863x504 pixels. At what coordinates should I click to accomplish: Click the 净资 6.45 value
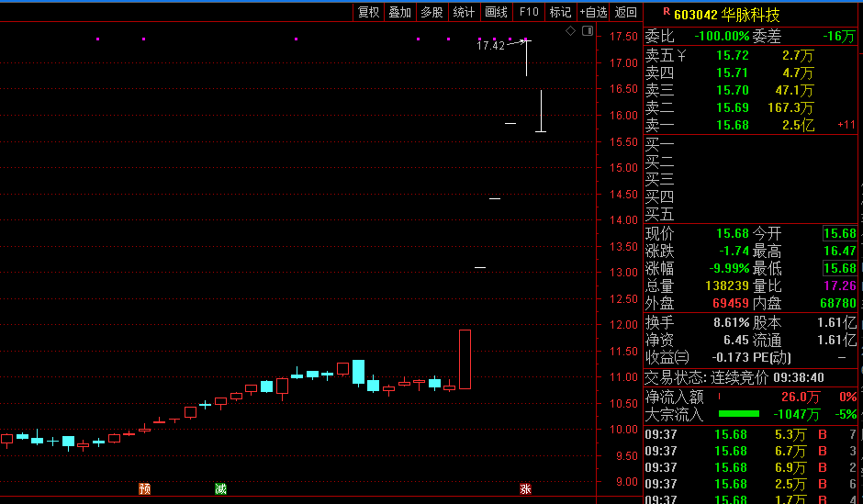pos(736,340)
